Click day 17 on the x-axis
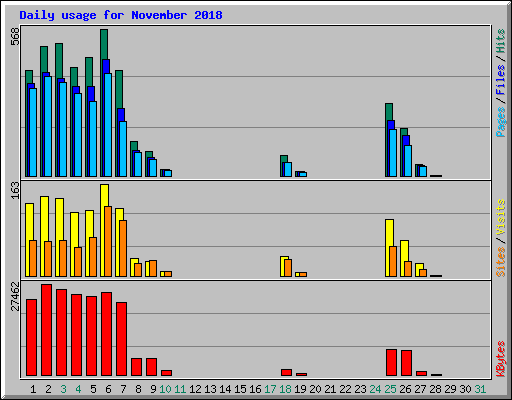 click(x=270, y=389)
